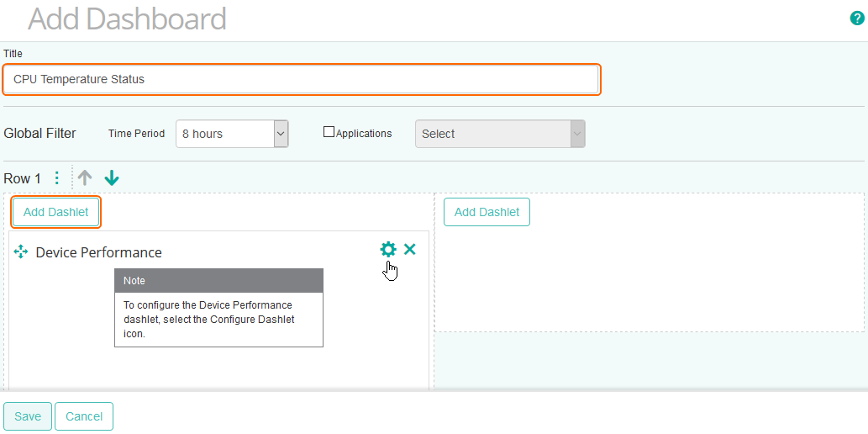Open the Configure Dashlet gear icon
Image resolution: width=868 pixels, height=434 pixels.
point(387,249)
